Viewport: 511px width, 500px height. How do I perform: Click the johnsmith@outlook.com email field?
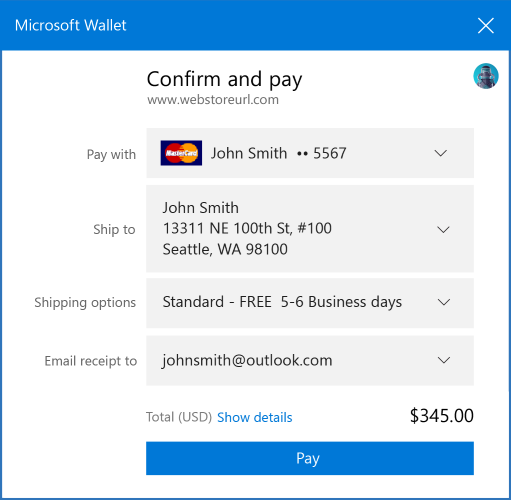coord(310,361)
